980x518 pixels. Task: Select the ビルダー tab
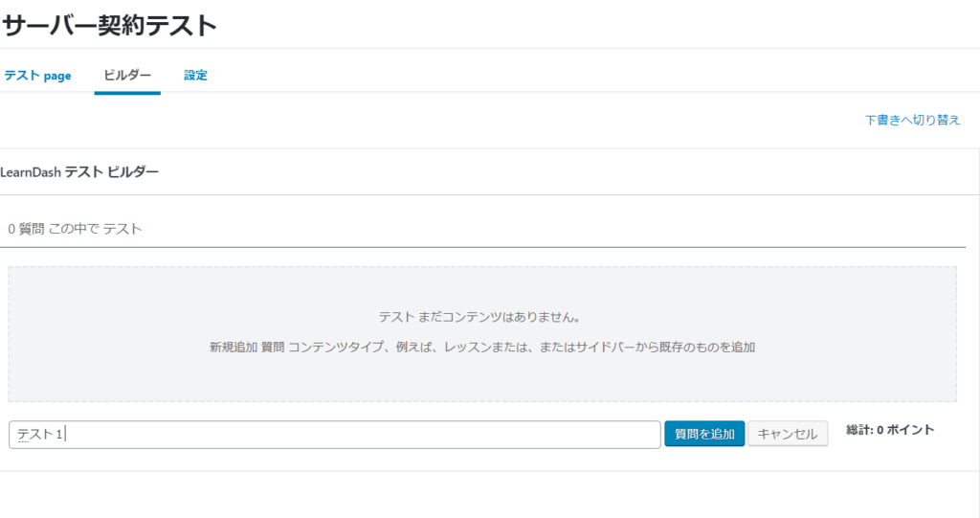point(127,76)
